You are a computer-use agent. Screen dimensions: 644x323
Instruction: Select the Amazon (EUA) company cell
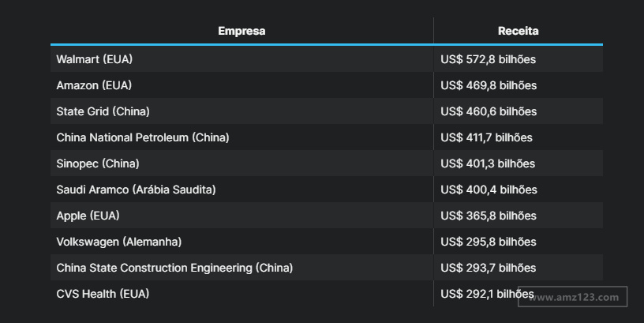[x=94, y=85]
